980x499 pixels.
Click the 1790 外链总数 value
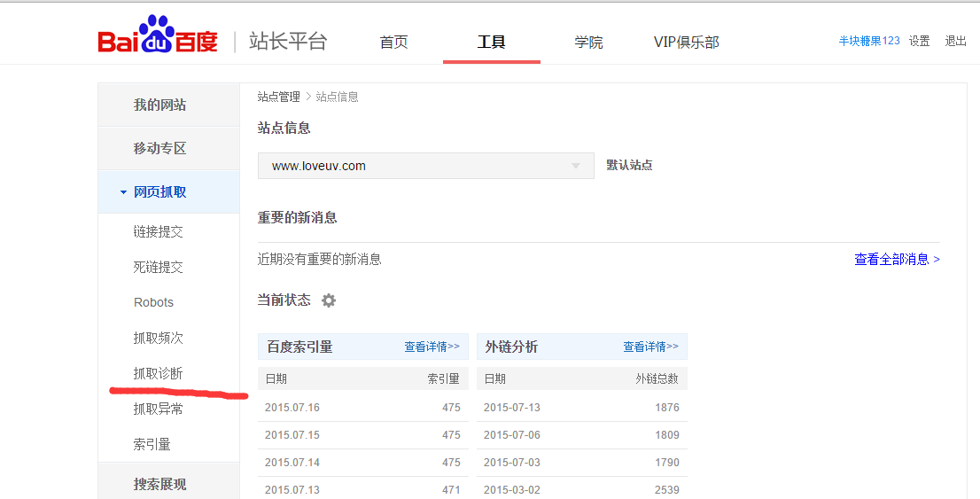(x=667, y=463)
